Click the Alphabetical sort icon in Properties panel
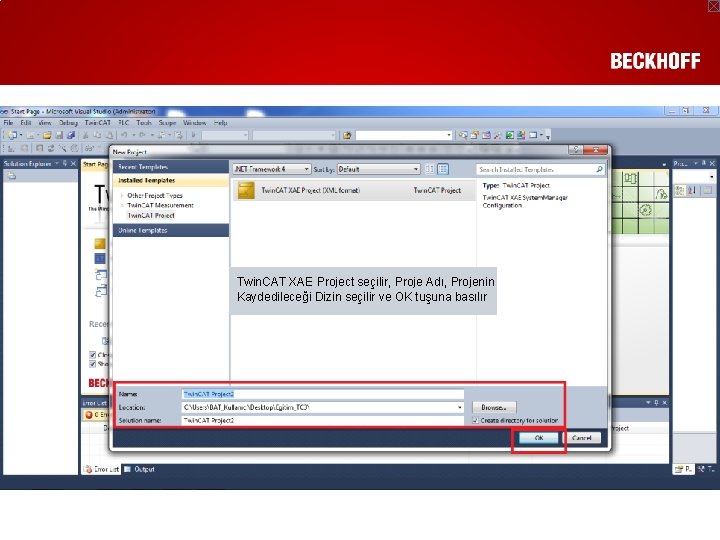 tap(692, 191)
